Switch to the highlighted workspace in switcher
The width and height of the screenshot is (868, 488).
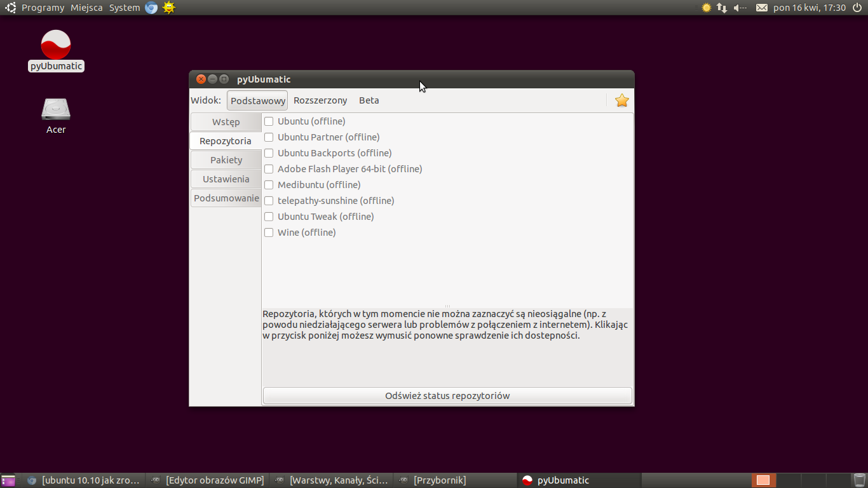pyautogui.click(x=763, y=480)
